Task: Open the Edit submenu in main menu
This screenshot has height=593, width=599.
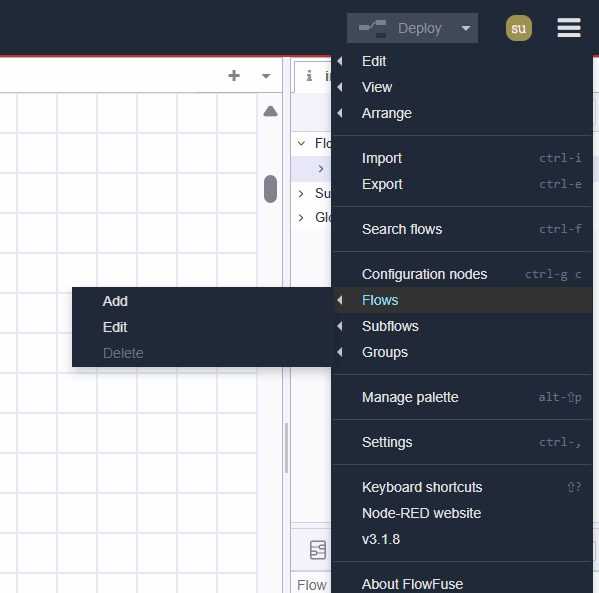Action: click(x=462, y=61)
